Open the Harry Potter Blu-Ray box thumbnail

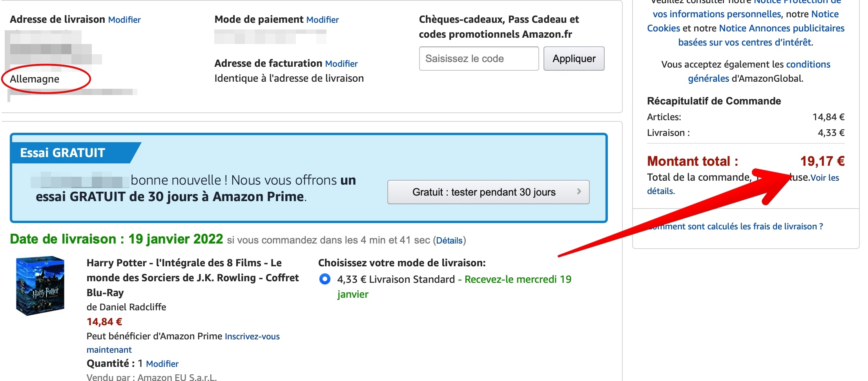pos(40,286)
